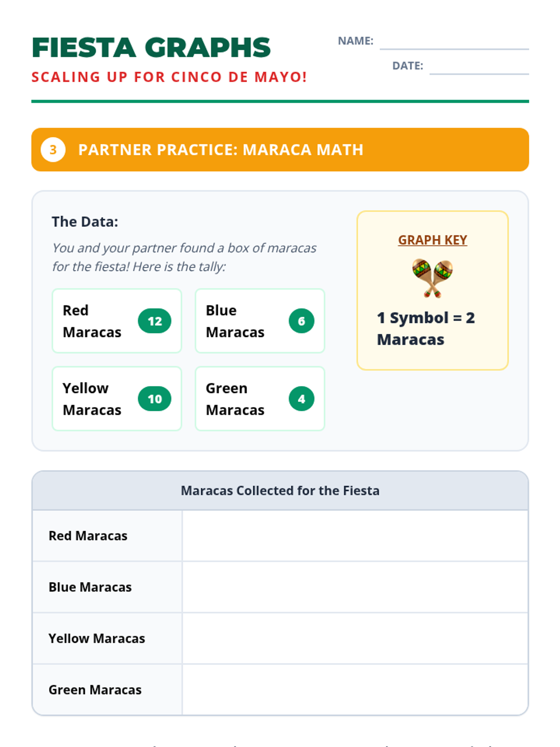Viewport: 560px width, 747px height.
Task: Select the Green Maracas data card
Action: [260, 399]
